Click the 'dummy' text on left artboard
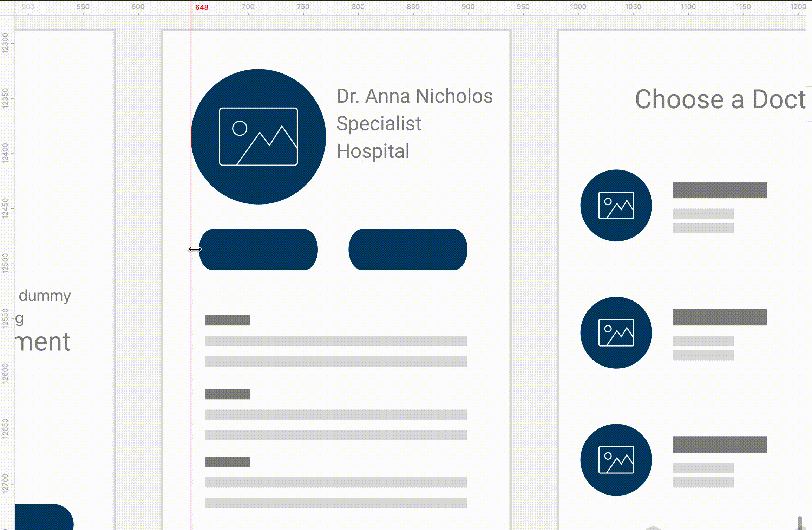 coord(45,296)
